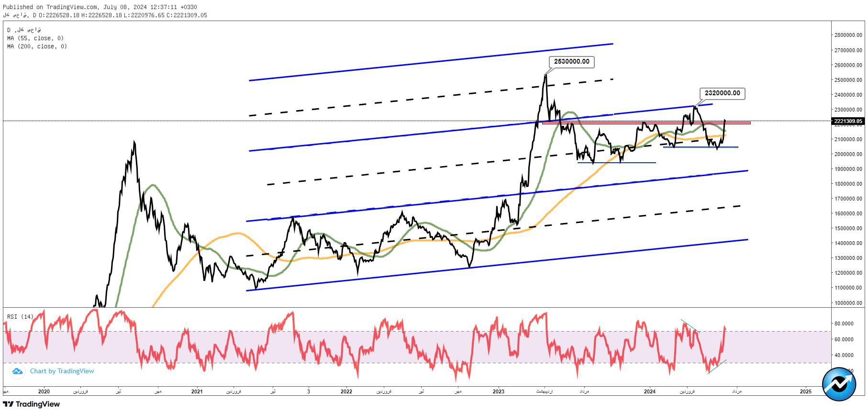Click the 60.0000 RSI axis label

844,339
